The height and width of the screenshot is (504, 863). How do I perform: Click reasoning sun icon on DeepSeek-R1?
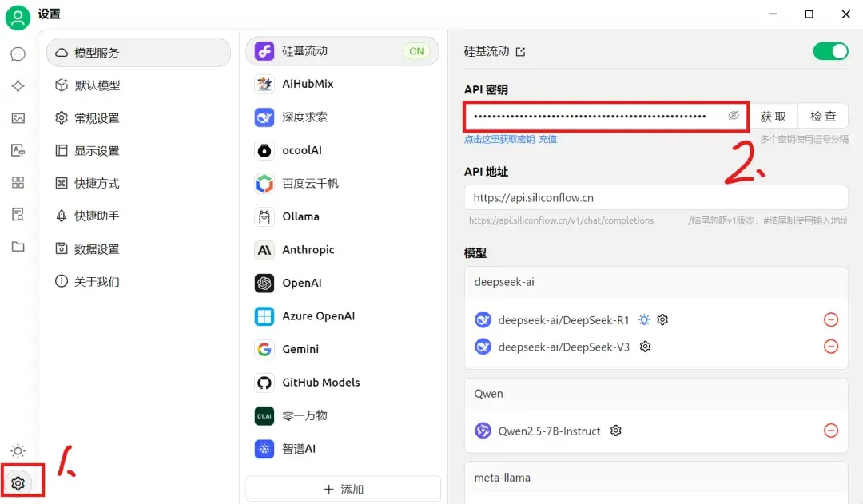coord(644,319)
